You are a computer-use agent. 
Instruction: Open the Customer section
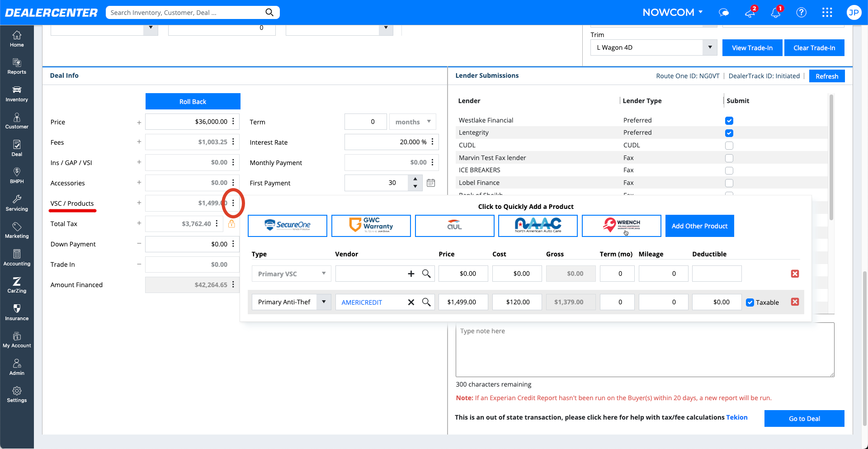(17, 121)
